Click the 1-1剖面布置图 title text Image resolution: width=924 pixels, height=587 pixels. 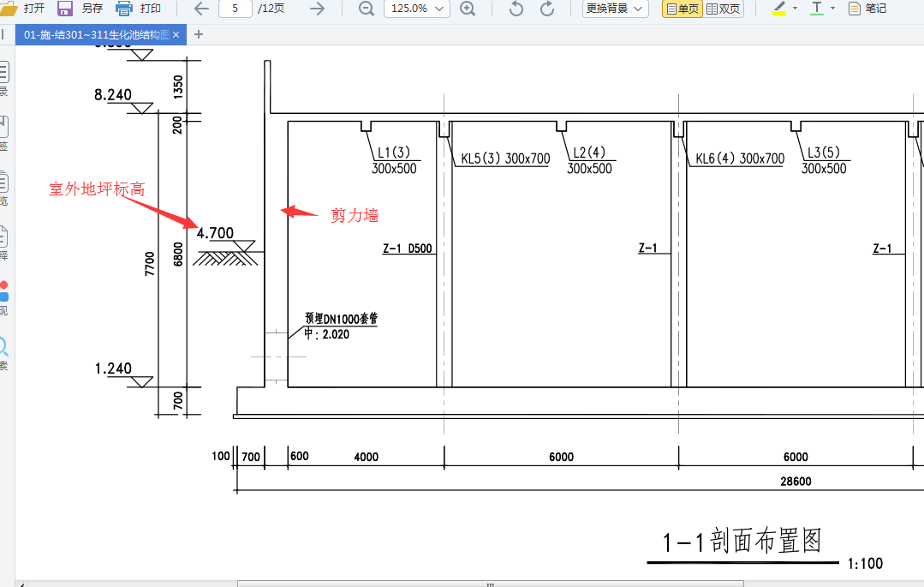click(x=742, y=541)
